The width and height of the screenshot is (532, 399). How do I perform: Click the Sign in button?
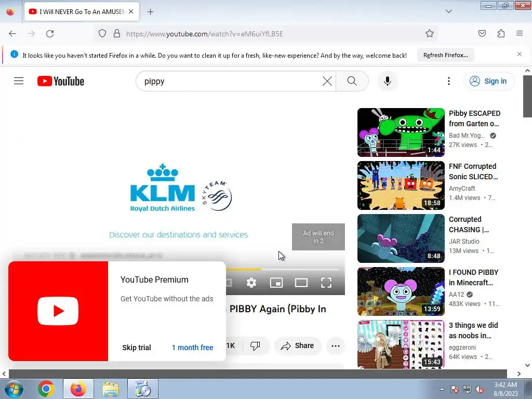(488, 81)
